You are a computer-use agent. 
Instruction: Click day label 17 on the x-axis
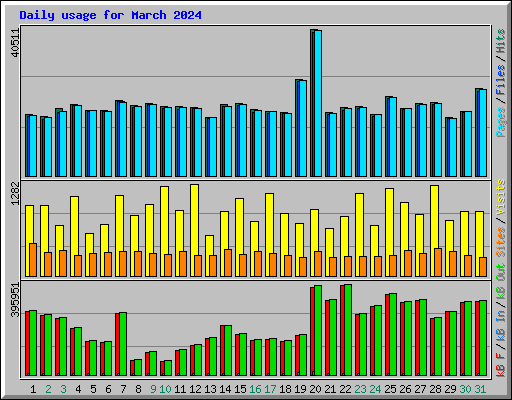click(270, 389)
